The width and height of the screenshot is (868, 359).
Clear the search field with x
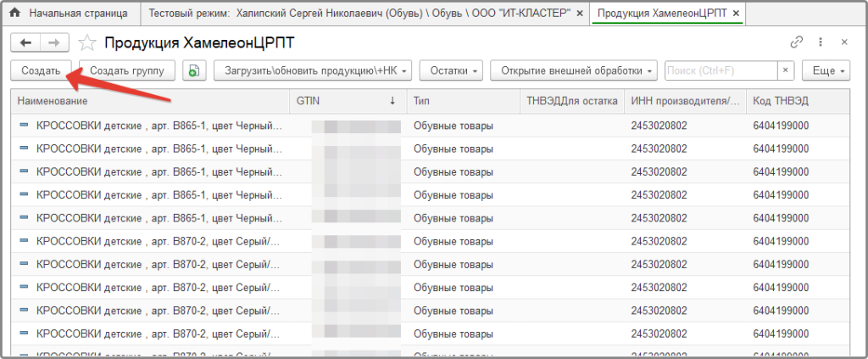pos(786,71)
